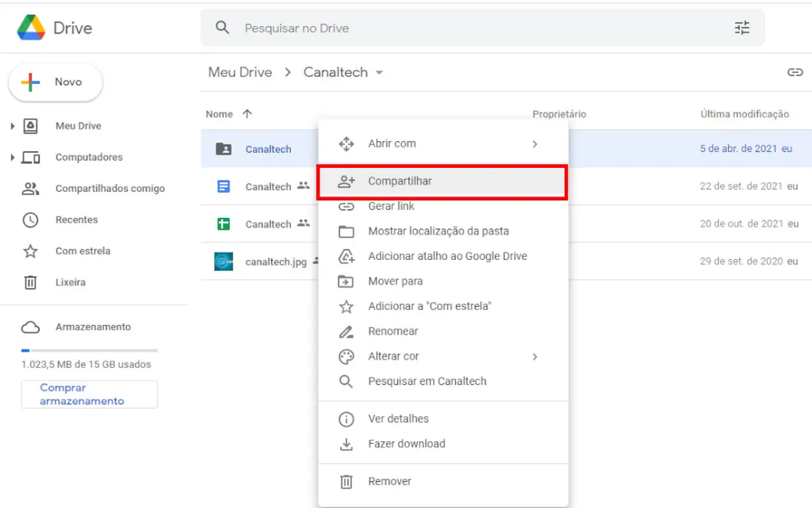The height and width of the screenshot is (508, 812).
Task: Click the Proprietário column header
Action: pos(559,114)
